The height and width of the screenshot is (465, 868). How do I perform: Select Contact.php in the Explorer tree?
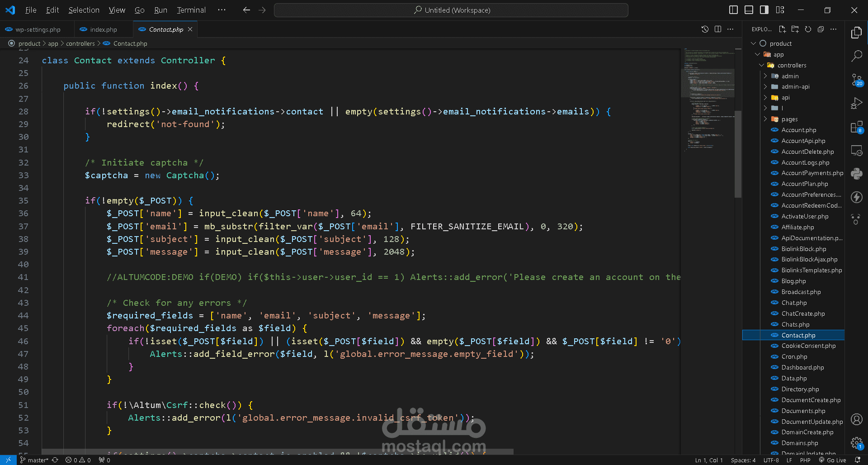[793, 335]
